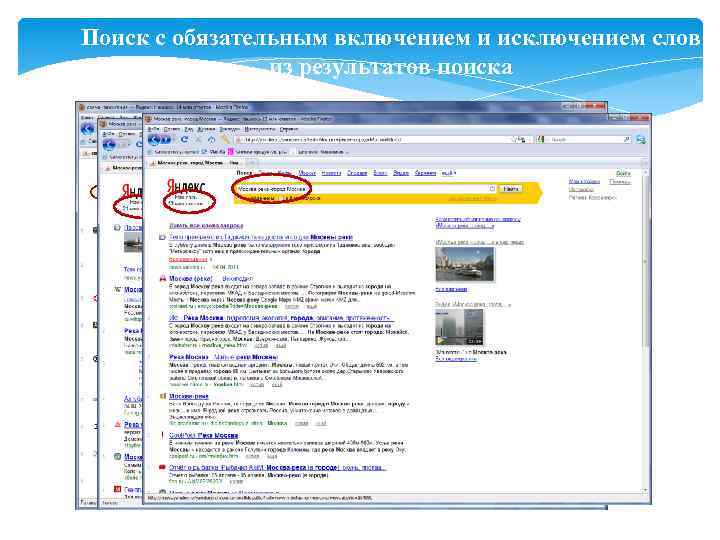This screenshot has width=720, height=540.
Task: Open the Справка menu in front window
Action: 289,129
